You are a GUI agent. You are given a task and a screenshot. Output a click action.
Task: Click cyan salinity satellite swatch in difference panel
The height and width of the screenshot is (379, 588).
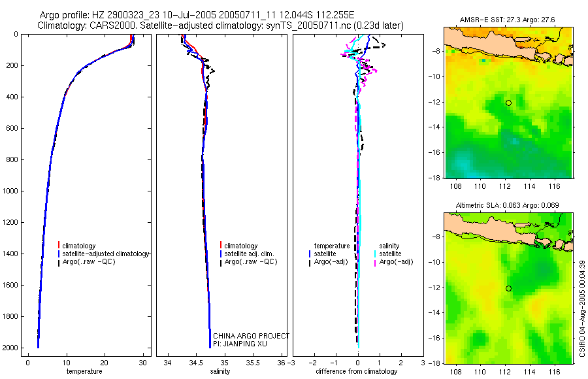(x=375, y=254)
